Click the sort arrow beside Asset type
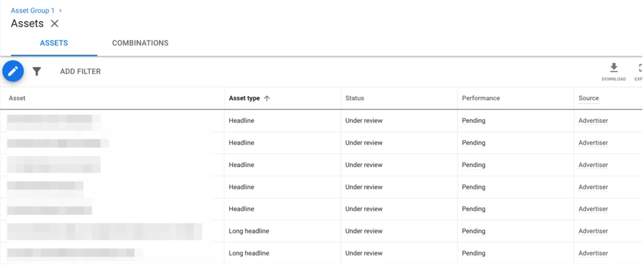Viewport: 644px width, 273px height. [x=267, y=99]
